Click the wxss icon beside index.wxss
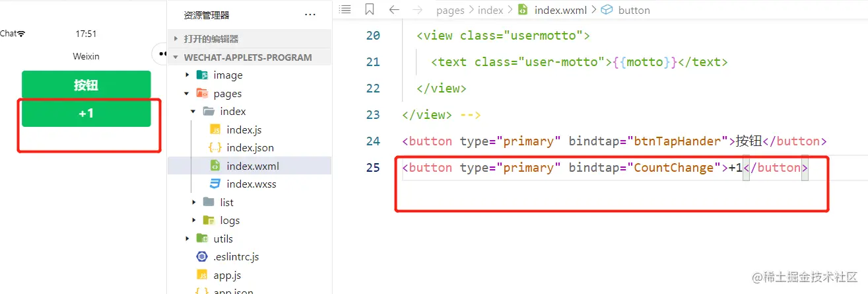Image resolution: width=868 pixels, height=294 pixels. click(x=215, y=184)
